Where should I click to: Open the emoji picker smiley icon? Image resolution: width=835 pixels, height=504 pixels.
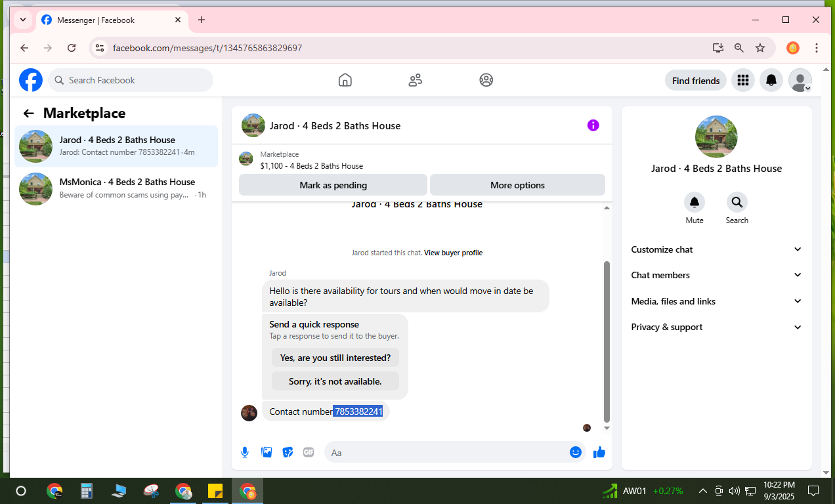pyautogui.click(x=576, y=452)
